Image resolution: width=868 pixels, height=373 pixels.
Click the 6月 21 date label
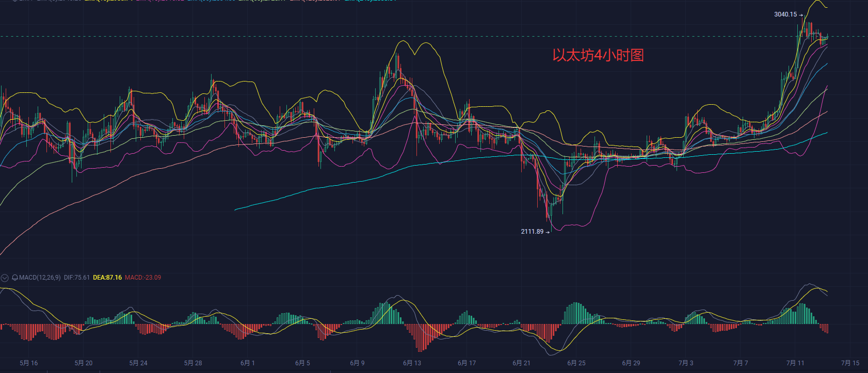pos(522,363)
